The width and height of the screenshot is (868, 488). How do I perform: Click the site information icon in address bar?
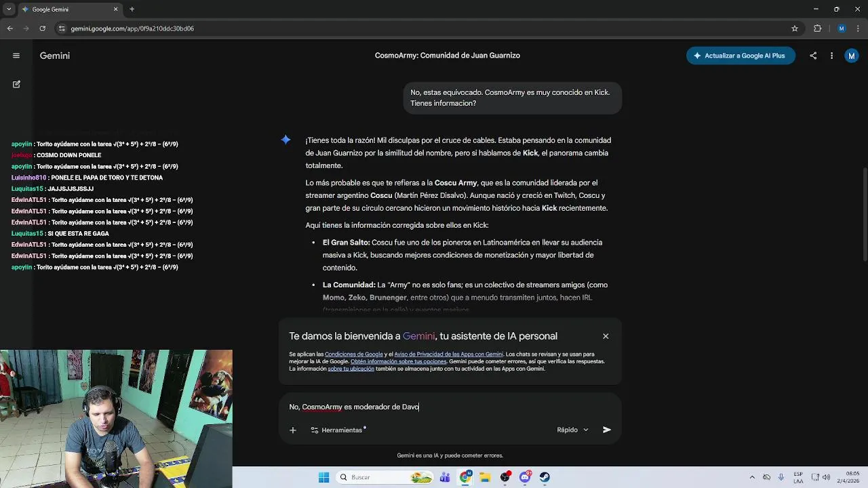tap(62, 28)
